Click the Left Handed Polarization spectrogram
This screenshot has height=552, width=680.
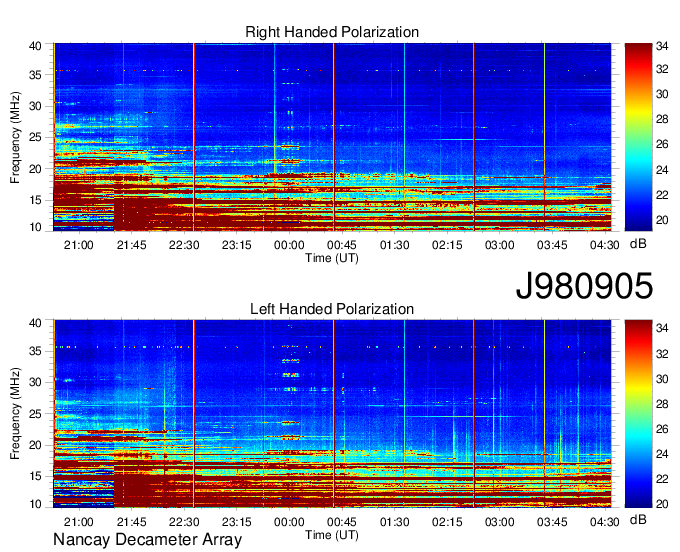332,414
